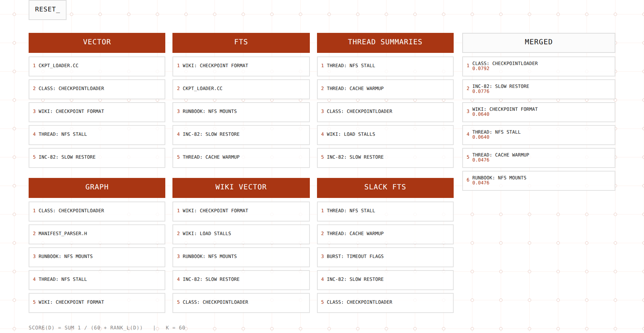
Task: Click WIKI: CHECKPOINT FORMAT in WIKI VECTOR
Action: pos(241,212)
